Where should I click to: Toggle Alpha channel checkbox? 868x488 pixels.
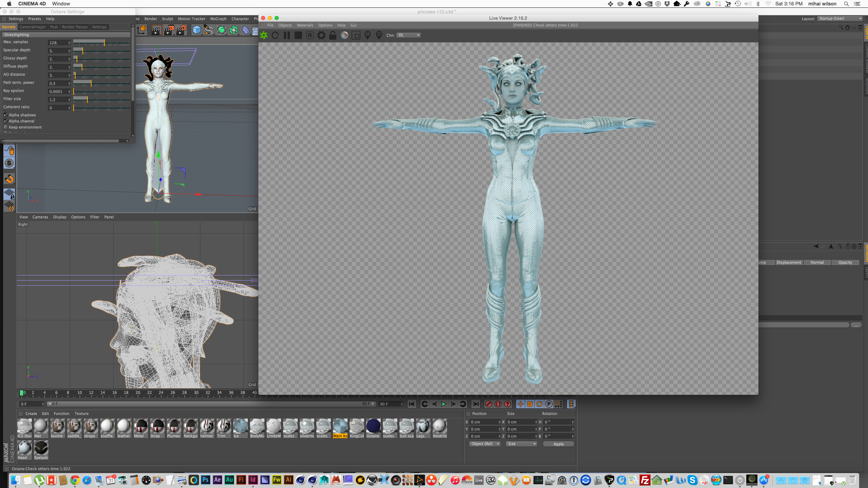(6, 121)
